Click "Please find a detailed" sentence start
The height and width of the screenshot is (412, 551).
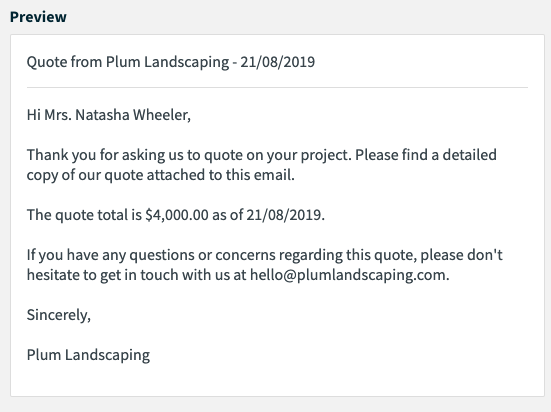click(x=426, y=155)
